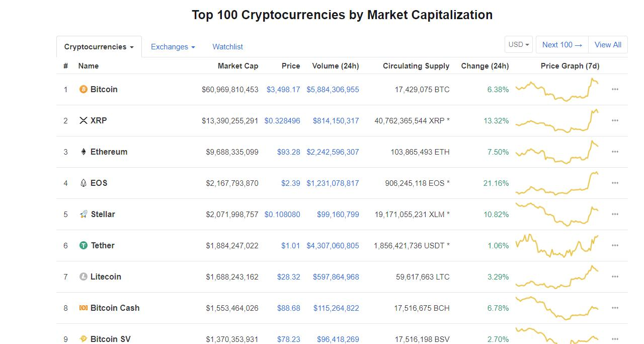Switch to the Watchlist tab
Viewport: 644px width, 344px height.
click(x=227, y=47)
